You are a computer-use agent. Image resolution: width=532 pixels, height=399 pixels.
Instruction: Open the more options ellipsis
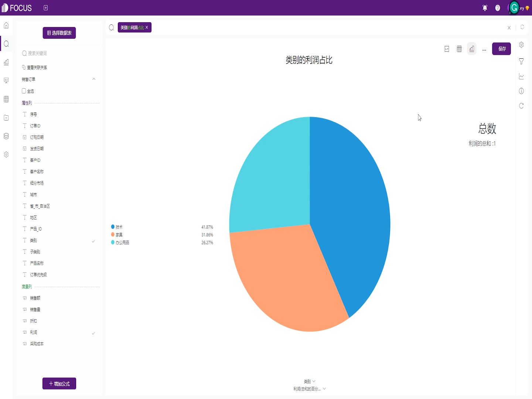coord(484,50)
